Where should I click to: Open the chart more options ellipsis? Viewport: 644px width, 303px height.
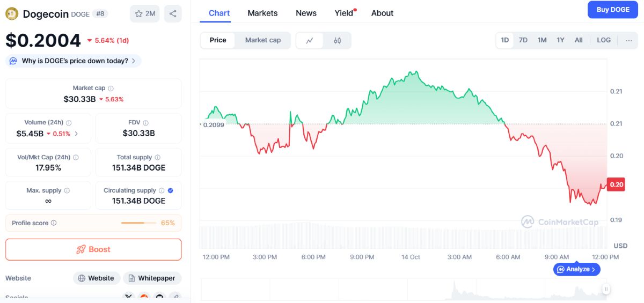(x=629, y=40)
